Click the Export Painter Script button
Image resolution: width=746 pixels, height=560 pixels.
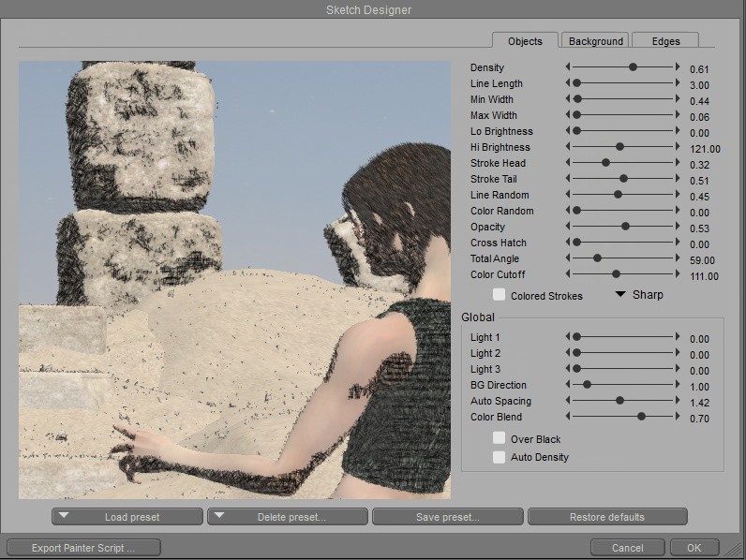83,548
